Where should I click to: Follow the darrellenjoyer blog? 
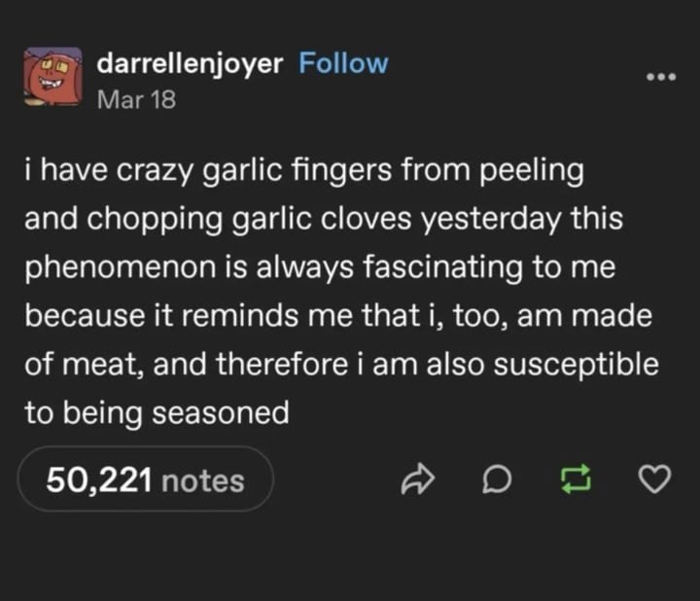pyautogui.click(x=343, y=62)
